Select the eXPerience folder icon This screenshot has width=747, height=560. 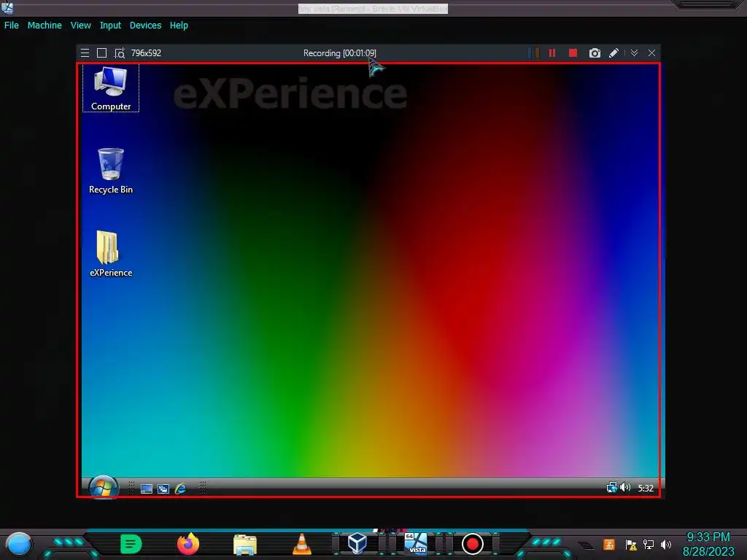[111, 254]
